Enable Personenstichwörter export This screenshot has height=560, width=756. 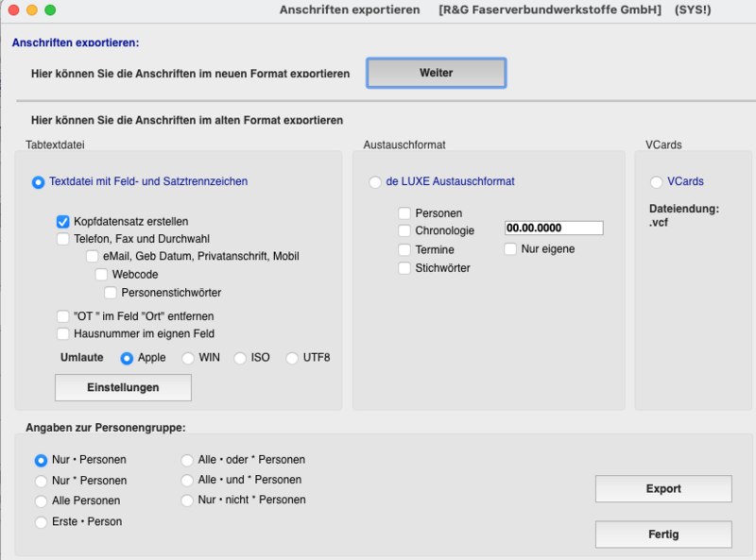click(111, 292)
